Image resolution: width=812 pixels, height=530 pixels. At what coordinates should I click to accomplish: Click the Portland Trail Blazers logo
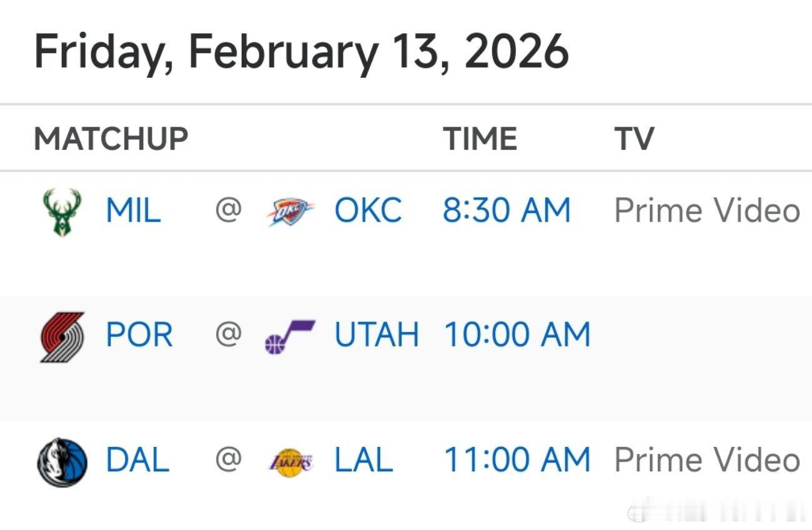click(61, 336)
